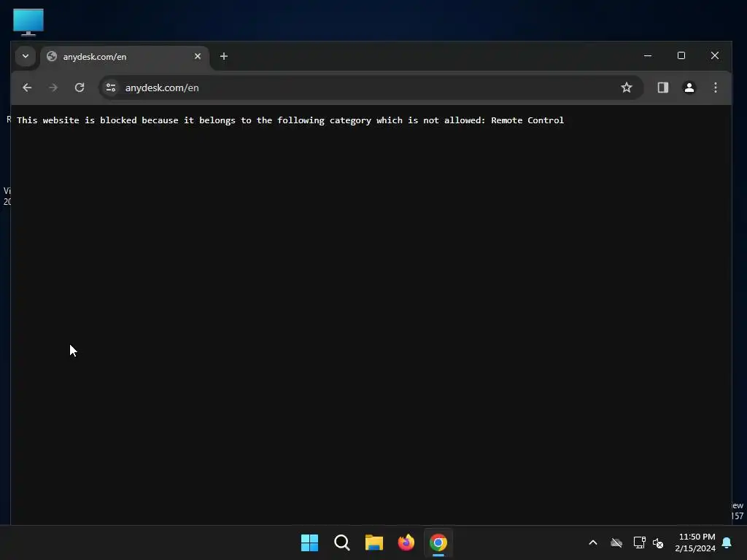Close the anydesk.com/en tab
The width and height of the screenshot is (747, 560).
tap(198, 56)
